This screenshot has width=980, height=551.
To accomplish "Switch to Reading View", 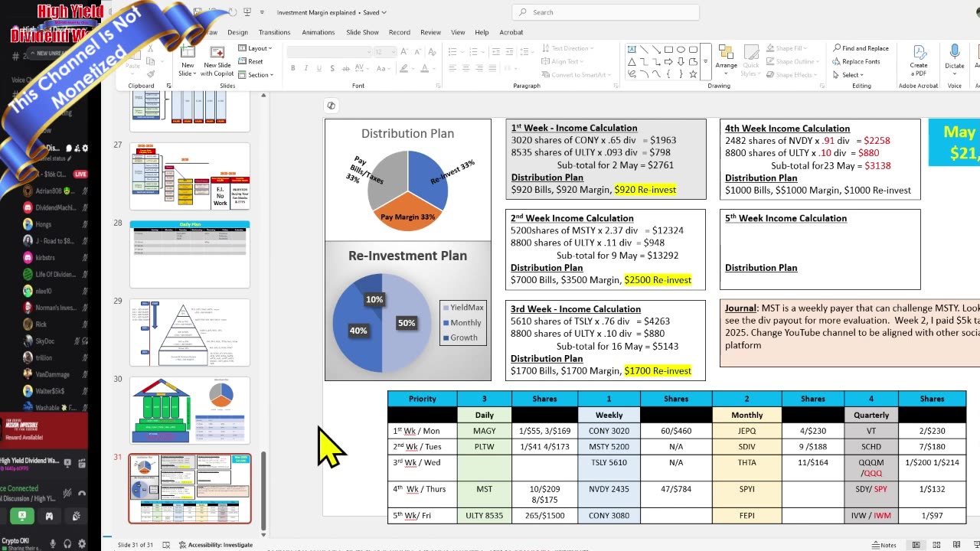I will (957, 545).
